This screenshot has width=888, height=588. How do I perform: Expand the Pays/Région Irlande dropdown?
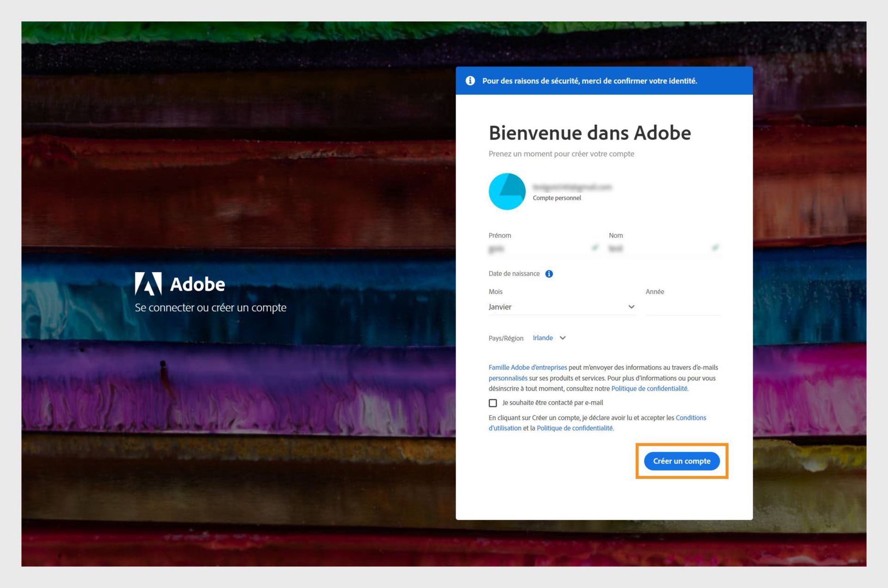(549, 338)
